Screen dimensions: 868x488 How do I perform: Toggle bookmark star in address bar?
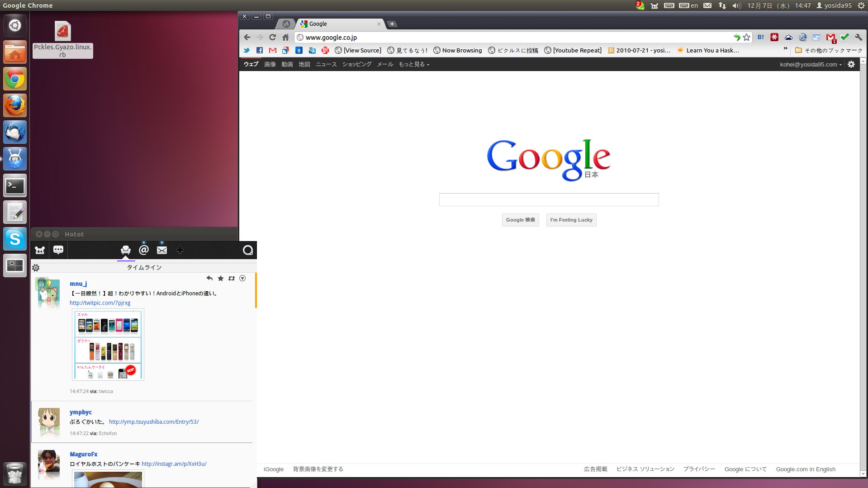coord(746,38)
